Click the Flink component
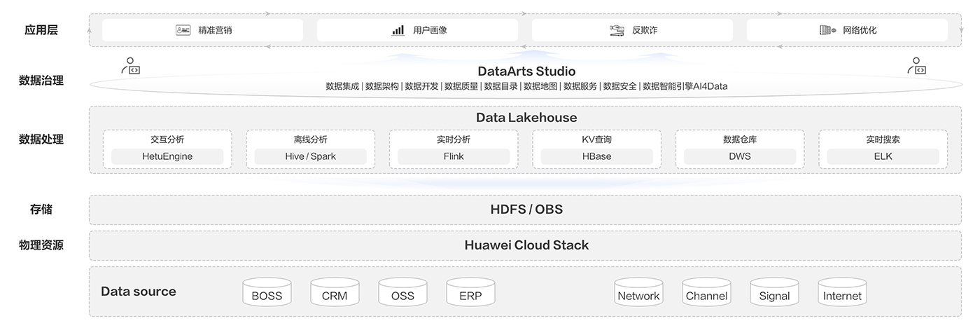This screenshot has width=980, height=328. click(454, 156)
